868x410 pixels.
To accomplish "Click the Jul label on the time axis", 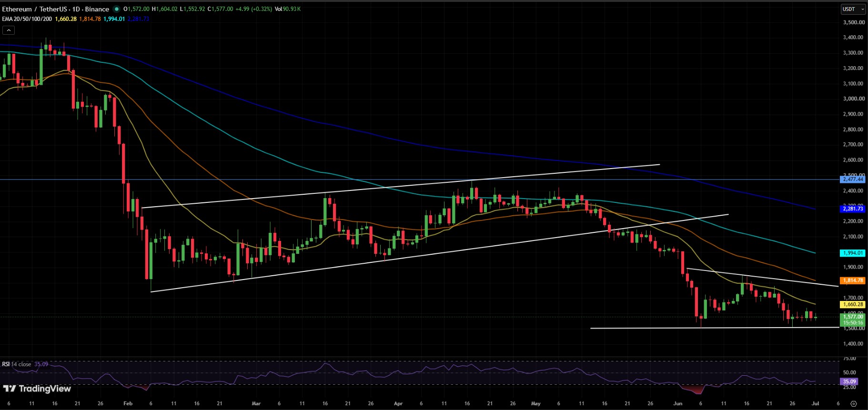I will 815,403.
